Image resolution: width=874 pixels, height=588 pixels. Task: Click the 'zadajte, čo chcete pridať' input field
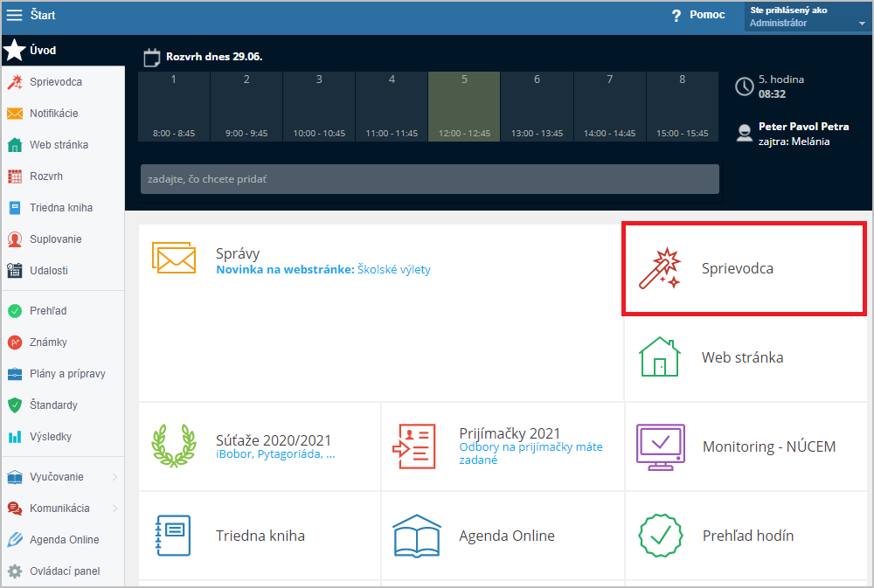(x=429, y=179)
